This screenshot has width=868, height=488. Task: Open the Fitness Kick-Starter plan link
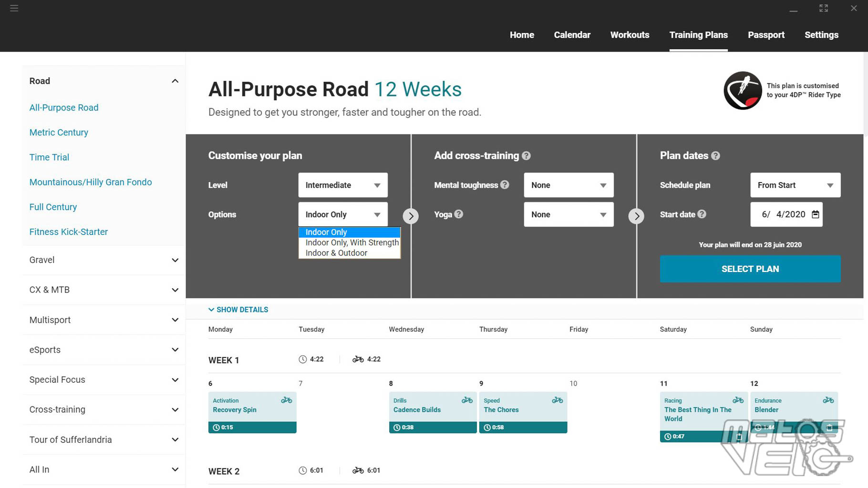coord(69,232)
